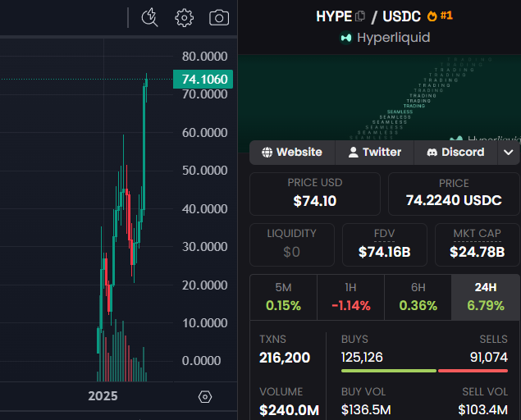Click the MKT CAP label
The height and width of the screenshot is (420, 521).
click(x=478, y=234)
